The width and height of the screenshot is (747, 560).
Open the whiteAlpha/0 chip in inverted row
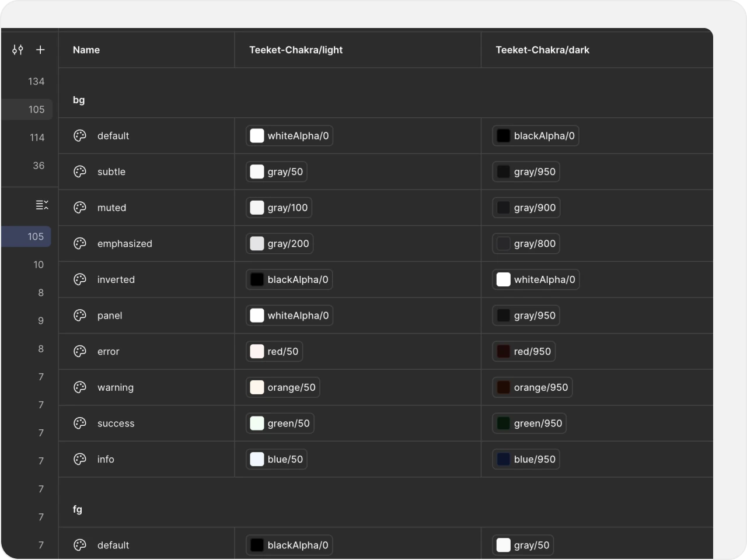pyautogui.click(x=536, y=279)
